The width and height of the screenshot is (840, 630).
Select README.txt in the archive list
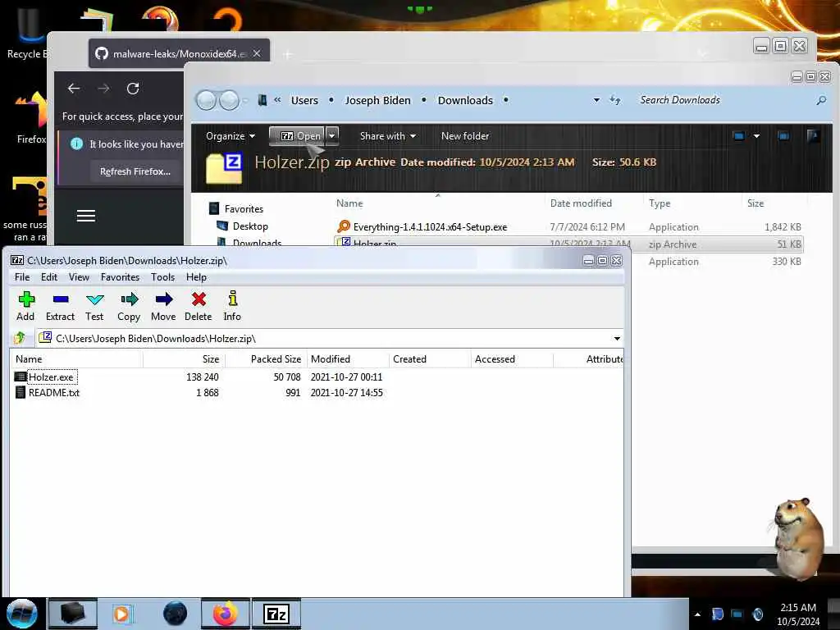(x=53, y=393)
